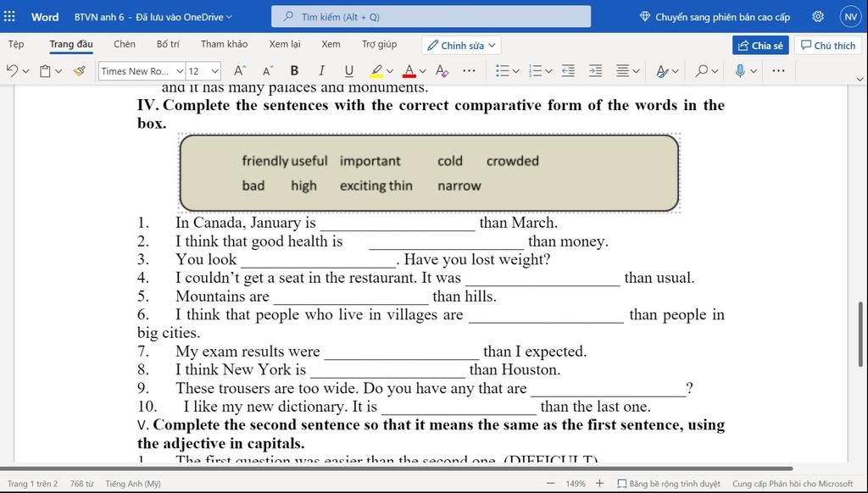Image resolution: width=868 pixels, height=493 pixels.
Task: Open more ribbon options ellipsis at right
Action: tap(778, 71)
